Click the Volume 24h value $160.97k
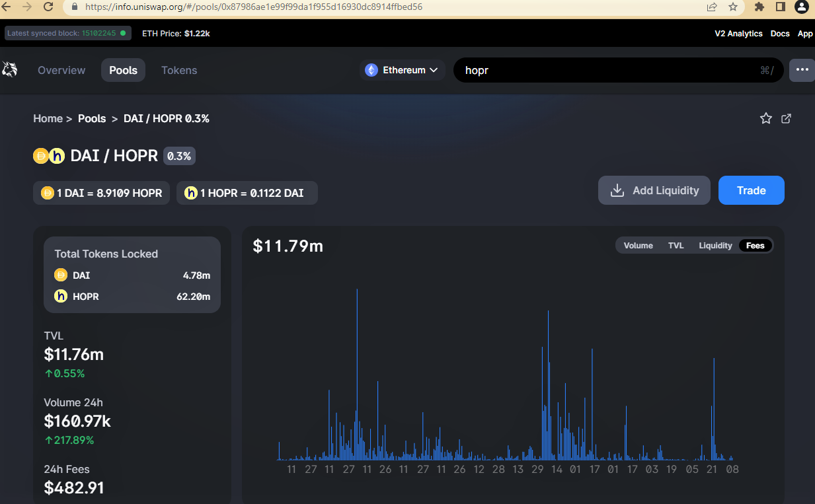The image size is (815, 504). pos(77,421)
